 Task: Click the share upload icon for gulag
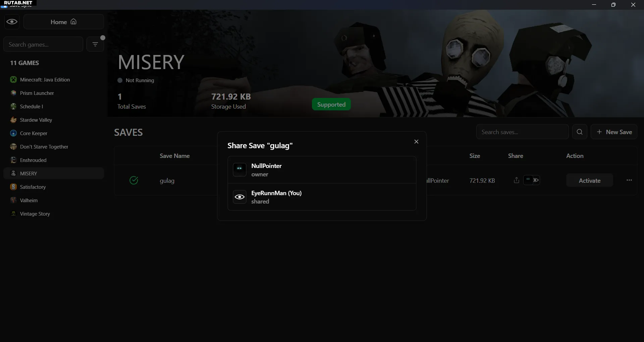click(516, 180)
